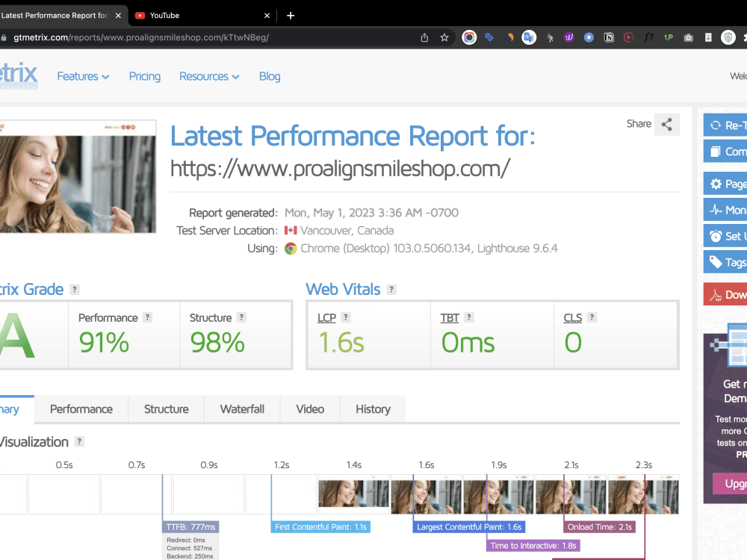Switch to the Waterfall tab
747x560 pixels.
point(242,409)
